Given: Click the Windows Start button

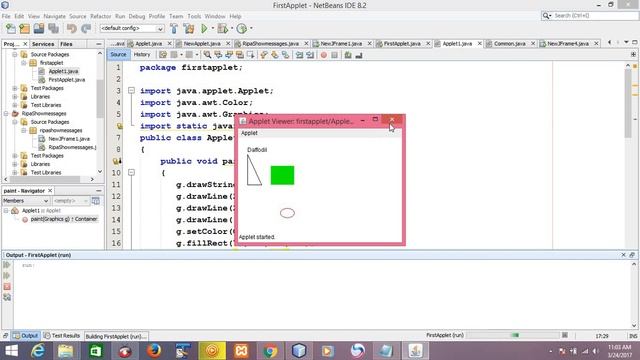Looking at the screenshot, I should [x=11, y=351].
